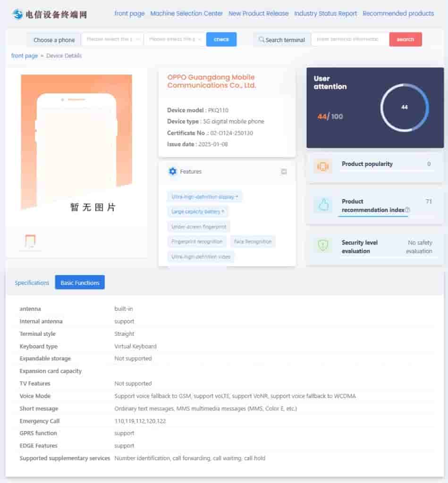Select the Basic Functions tab
The width and height of the screenshot is (448, 483).
(x=80, y=283)
